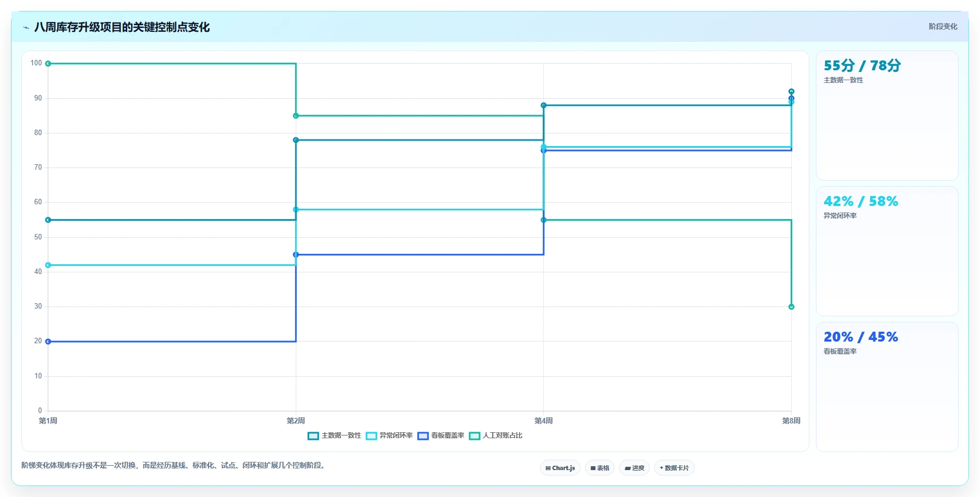This screenshot has height=497, width=980.
Task: Click the 0 tick on the y-axis
Action: pyautogui.click(x=40, y=411)
